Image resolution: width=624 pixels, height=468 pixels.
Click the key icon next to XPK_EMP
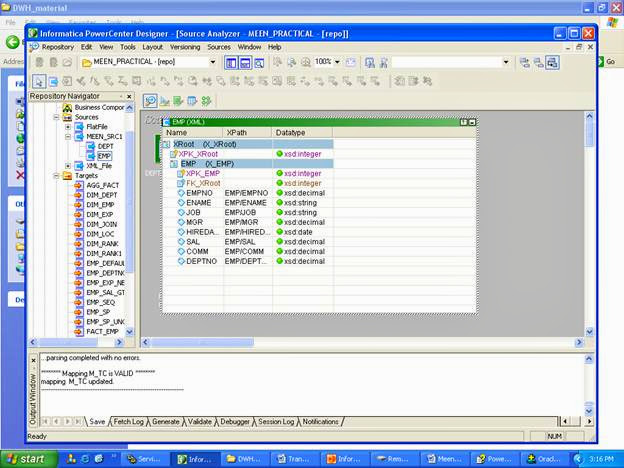(181, 173)
